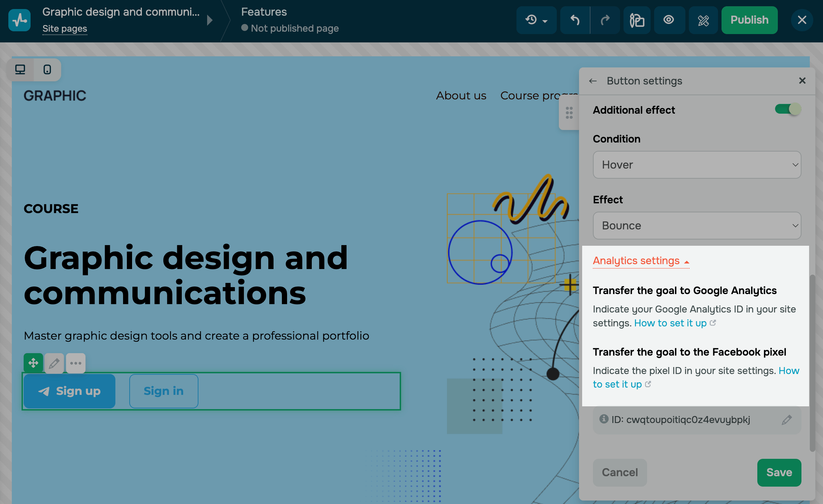The image size is (823, 504).
Task: Open design settings ruler-pencil icon
Action: tap(703, 20)
